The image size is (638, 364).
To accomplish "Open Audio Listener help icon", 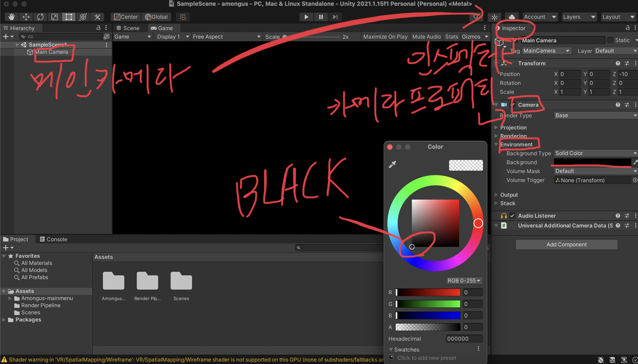I will [618, 215].
